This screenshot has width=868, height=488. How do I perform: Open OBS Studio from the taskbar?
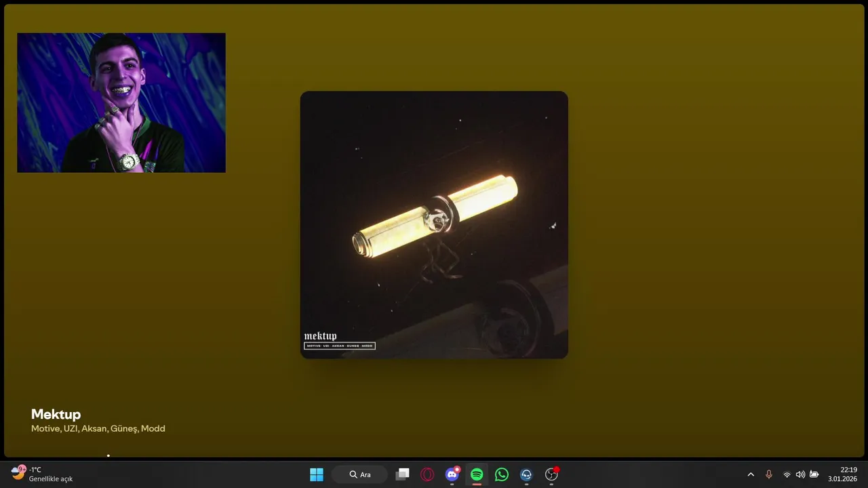coord(551,474)
